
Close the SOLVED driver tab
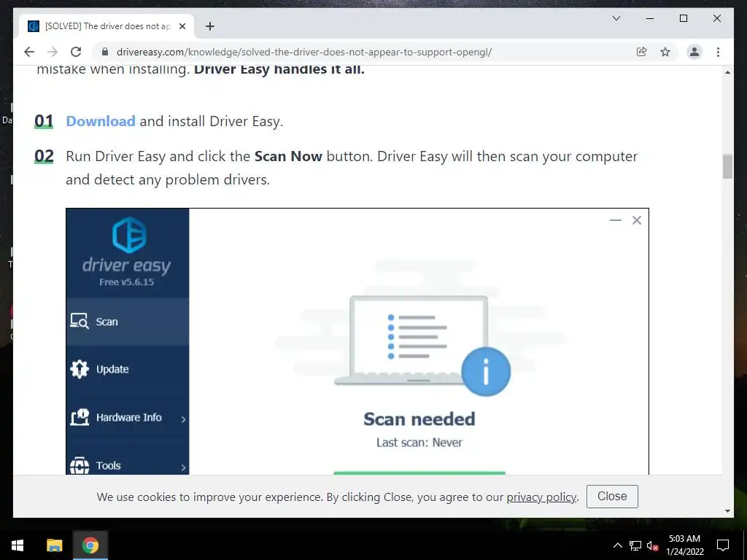182,26
